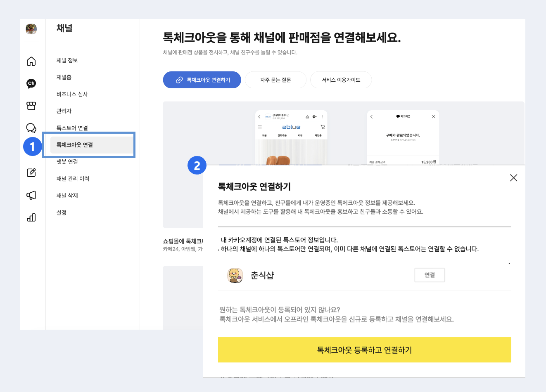Go to 채널 관리 이력 menu item

tap(73, 179)
